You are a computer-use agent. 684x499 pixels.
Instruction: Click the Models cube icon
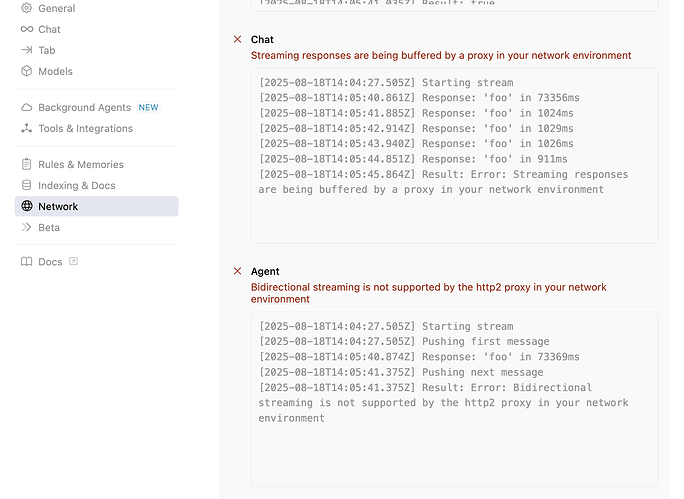tap(26, 71)
